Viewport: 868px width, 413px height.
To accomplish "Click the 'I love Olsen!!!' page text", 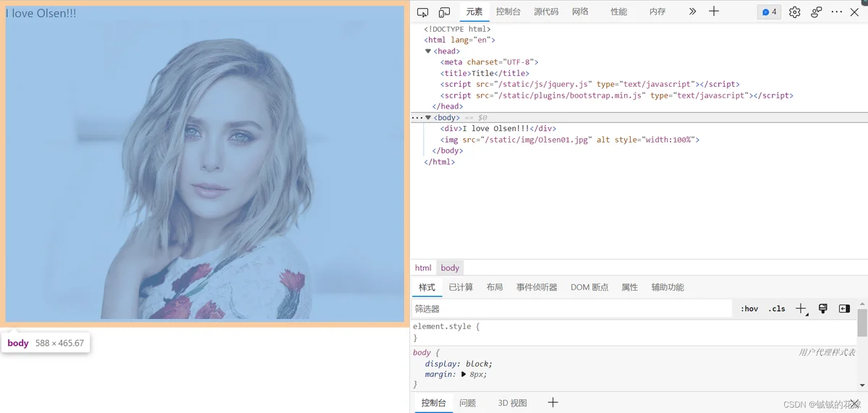I will (41, 13).
